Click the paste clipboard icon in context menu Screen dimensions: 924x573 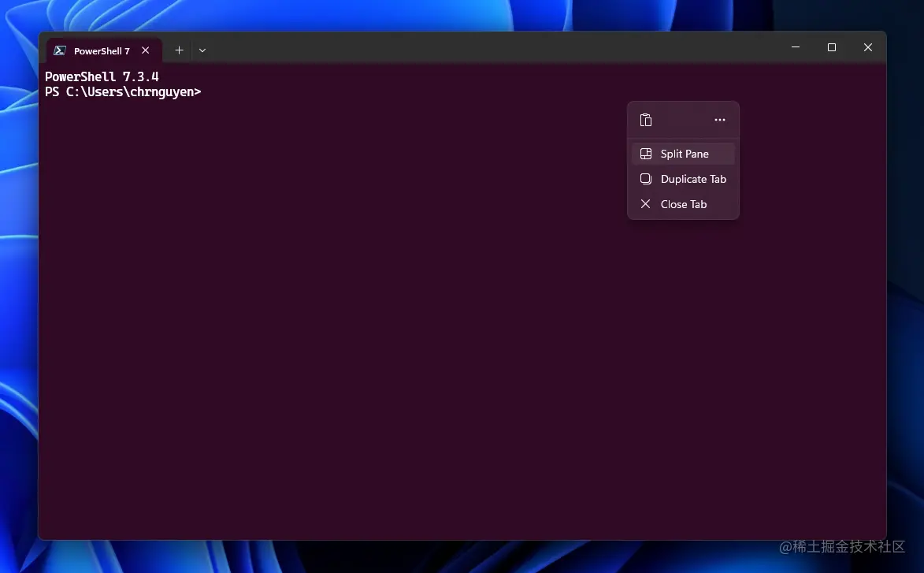tap(646, 120)
